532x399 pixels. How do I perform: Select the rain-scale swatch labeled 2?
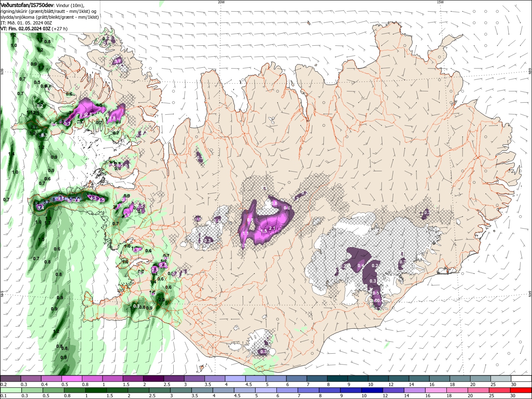coord(138,390)
